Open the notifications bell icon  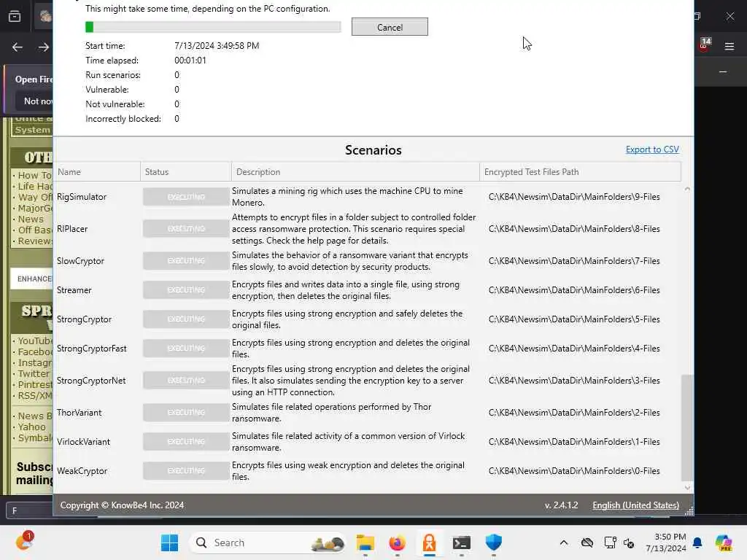(x=697, y=542)
